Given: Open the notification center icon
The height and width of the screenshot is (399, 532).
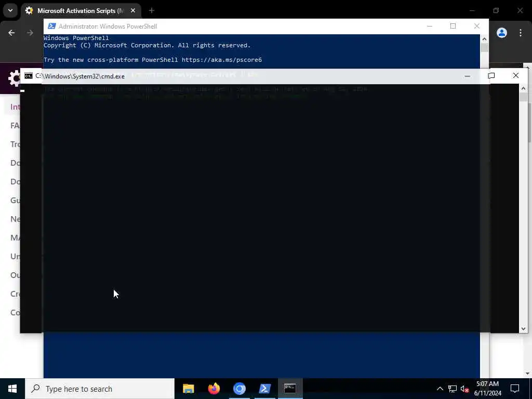Looking at the screenshot, I should (x=515, y=389).
